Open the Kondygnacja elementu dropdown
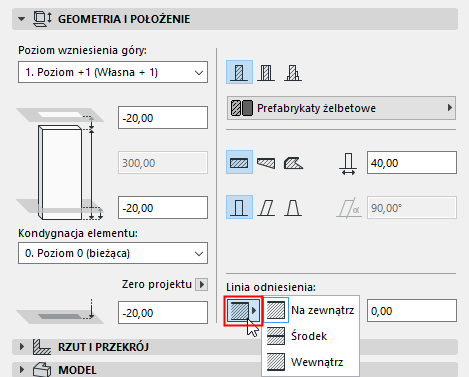 pos(113,253)
